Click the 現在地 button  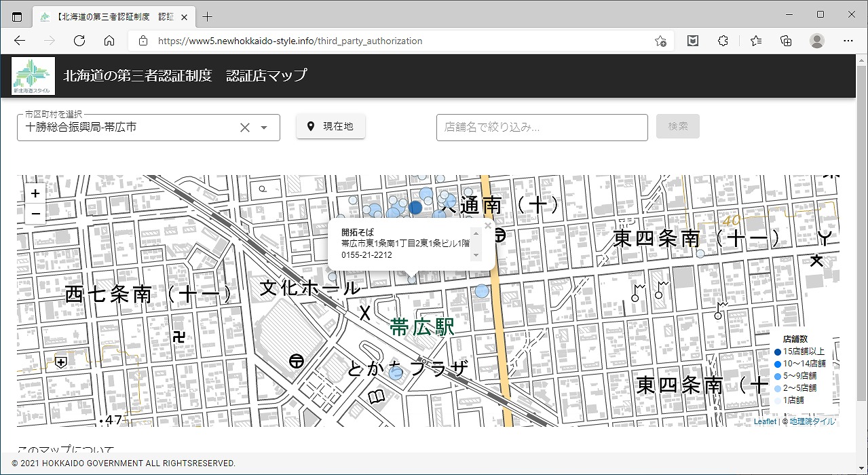coord(331,126)
